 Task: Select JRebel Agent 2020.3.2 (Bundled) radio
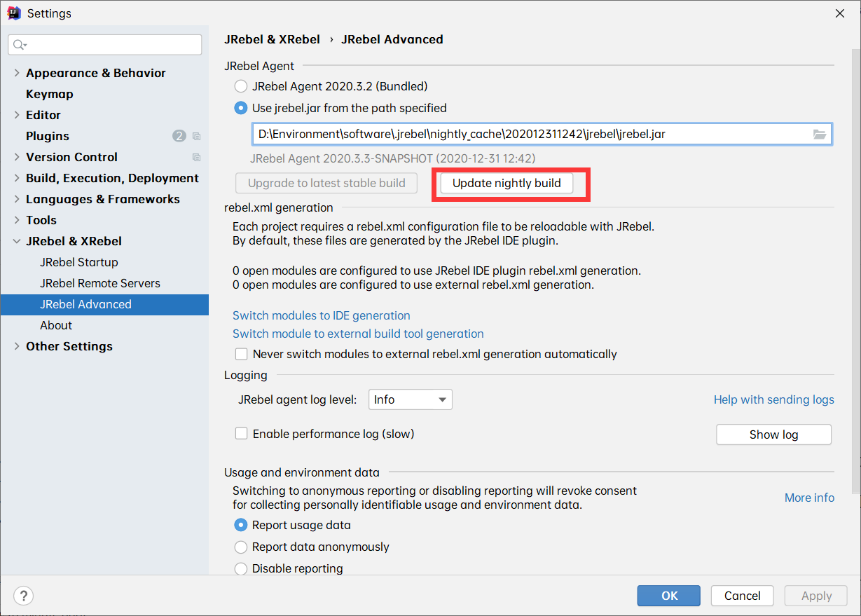tap(240, 87)
